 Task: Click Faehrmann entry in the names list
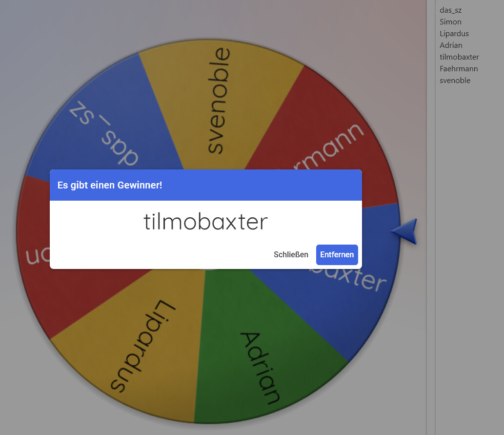point(459,69)
